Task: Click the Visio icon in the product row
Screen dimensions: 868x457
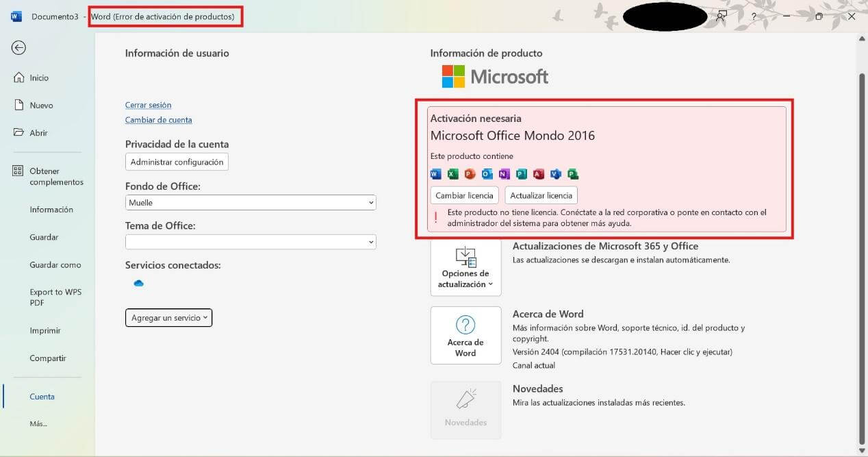Action: [555, 174]
